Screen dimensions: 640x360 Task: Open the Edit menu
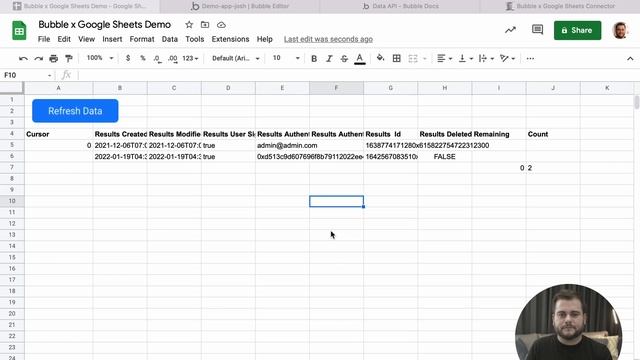[64, 39]
